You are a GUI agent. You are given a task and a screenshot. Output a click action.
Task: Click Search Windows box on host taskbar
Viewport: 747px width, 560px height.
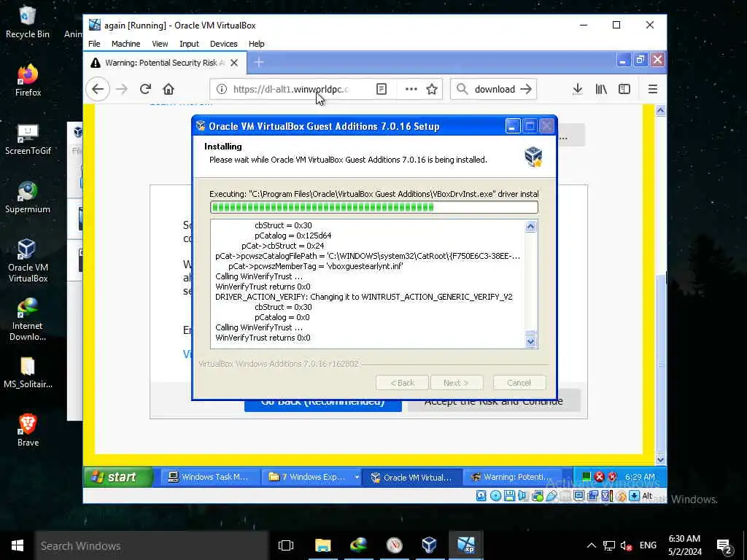click(x=152, y=545)
